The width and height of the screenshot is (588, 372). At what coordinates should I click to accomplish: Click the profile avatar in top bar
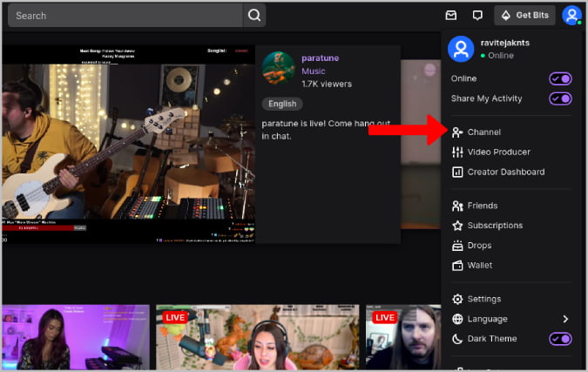coord(571,16)
